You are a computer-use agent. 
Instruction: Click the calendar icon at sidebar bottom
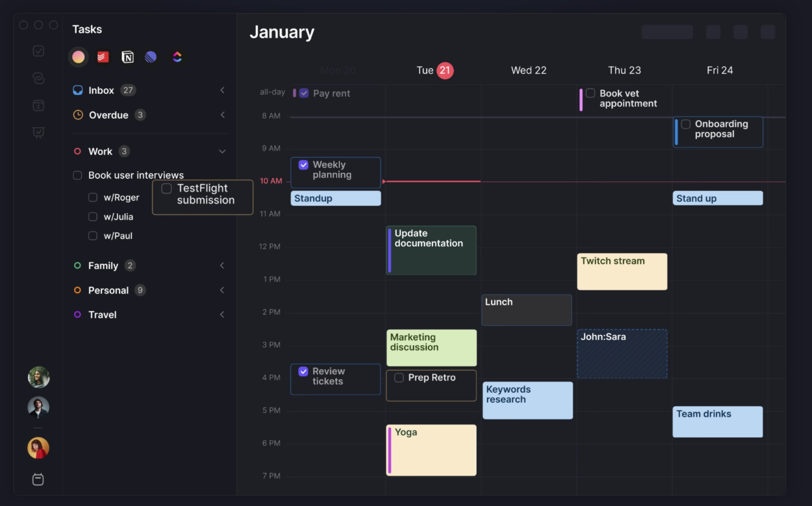38,479
